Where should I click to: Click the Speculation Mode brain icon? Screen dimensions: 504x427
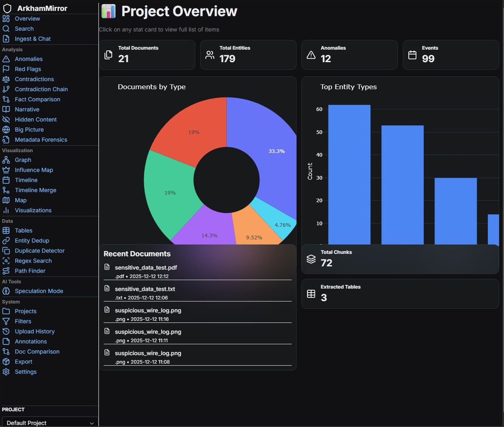(6, 291)
